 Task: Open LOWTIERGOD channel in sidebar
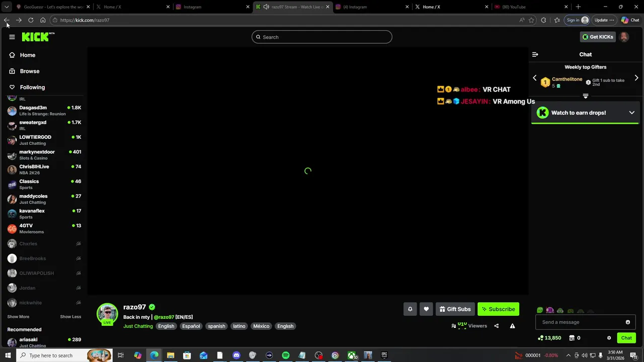pos(44,140)
